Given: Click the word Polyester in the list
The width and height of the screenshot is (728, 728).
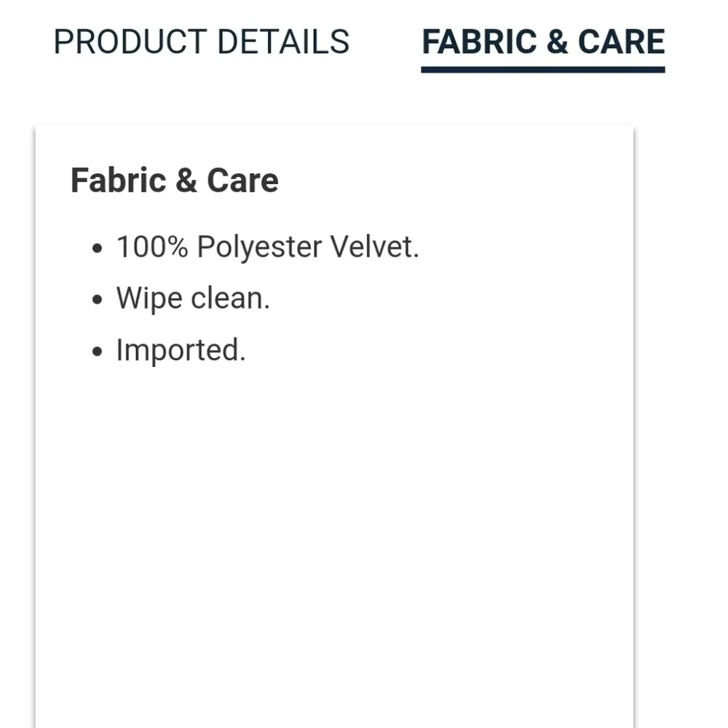Looking at the screenshot, I should [259, 248].
